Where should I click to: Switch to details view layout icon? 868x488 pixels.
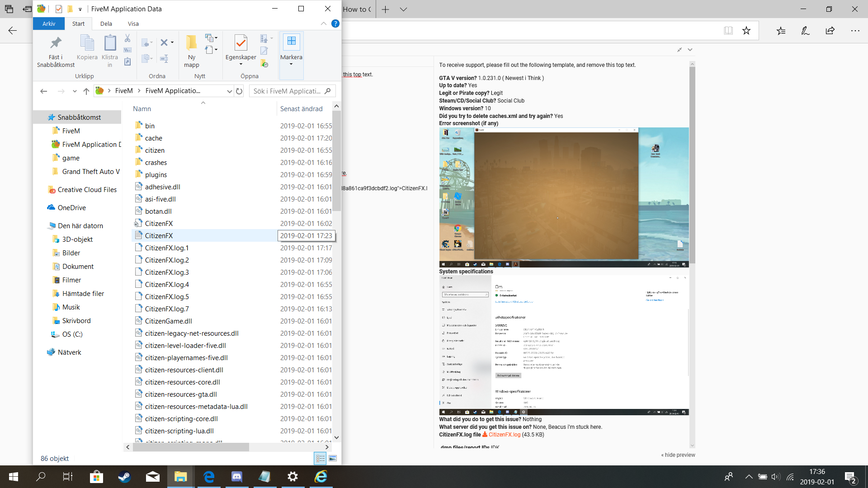pos(320,459)
